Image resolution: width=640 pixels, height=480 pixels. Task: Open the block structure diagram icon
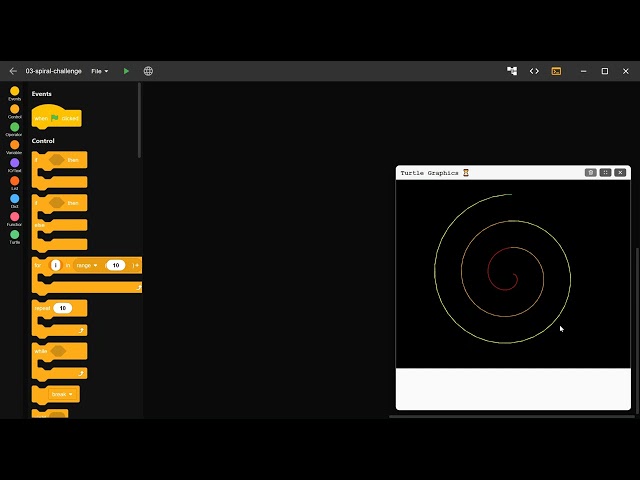click(512, 71)
